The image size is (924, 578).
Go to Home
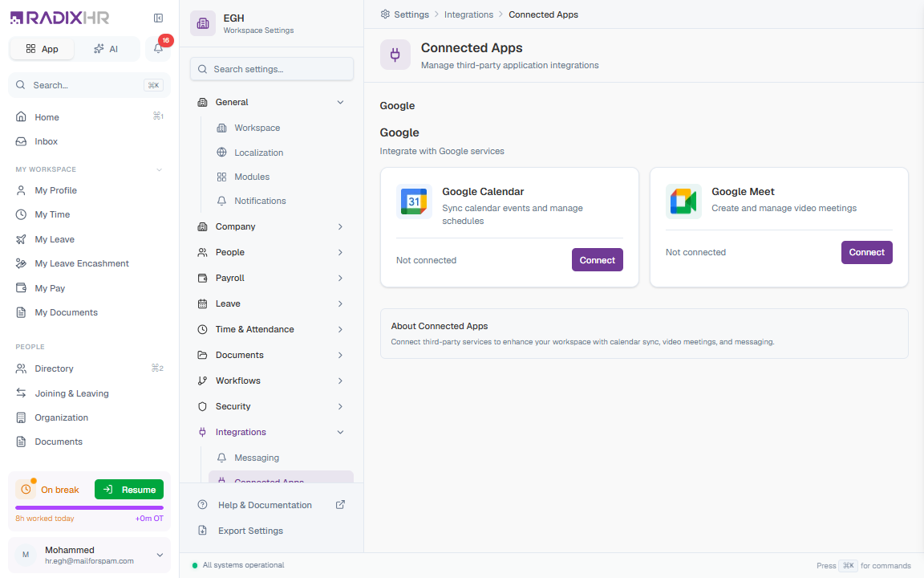(90, 116)
